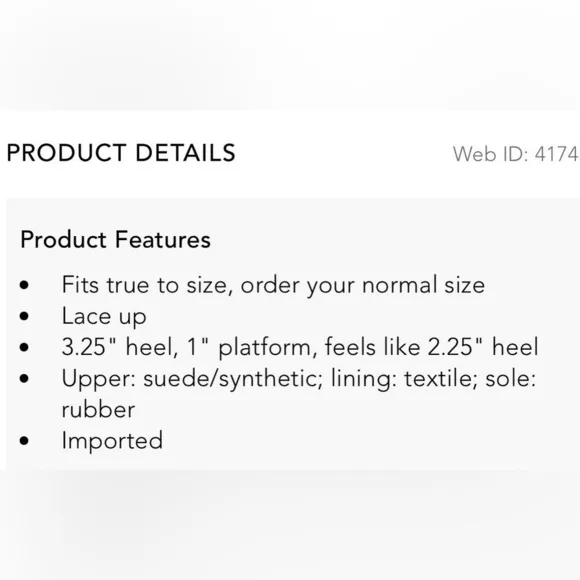Click the 'sole:' label text
The height and width of the screenshot is (580, 580).
(511, 379)
